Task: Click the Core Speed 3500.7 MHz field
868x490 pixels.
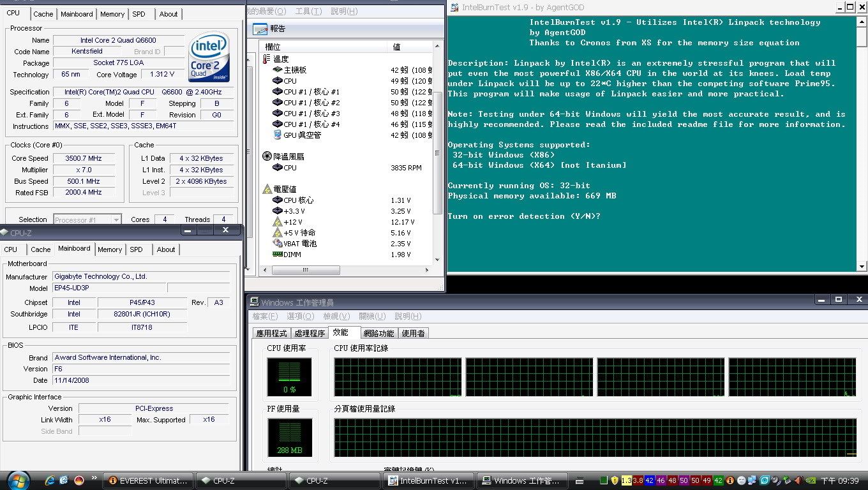Action: pyautogui.click(x=84, y=158)
